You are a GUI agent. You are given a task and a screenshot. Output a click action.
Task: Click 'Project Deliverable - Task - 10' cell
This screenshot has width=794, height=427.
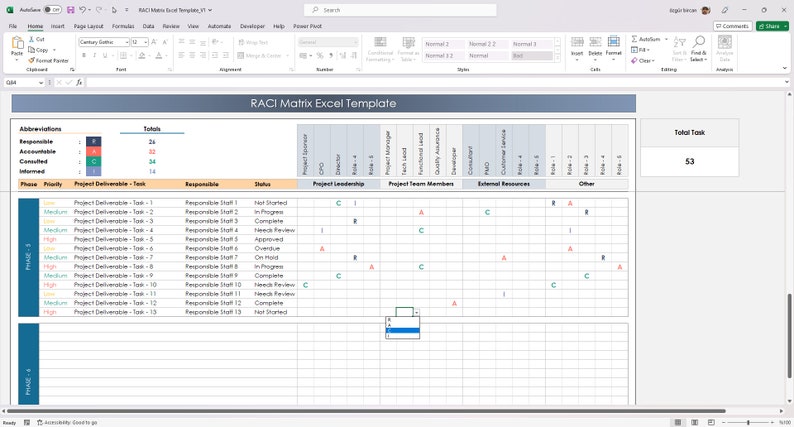(x=115, y=285)
